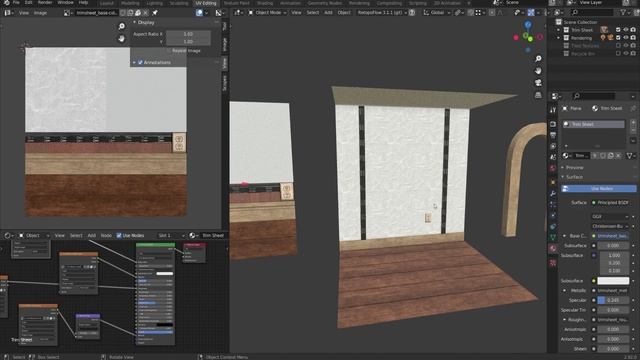Open the Image menu in image editor header

click(40, 13)
